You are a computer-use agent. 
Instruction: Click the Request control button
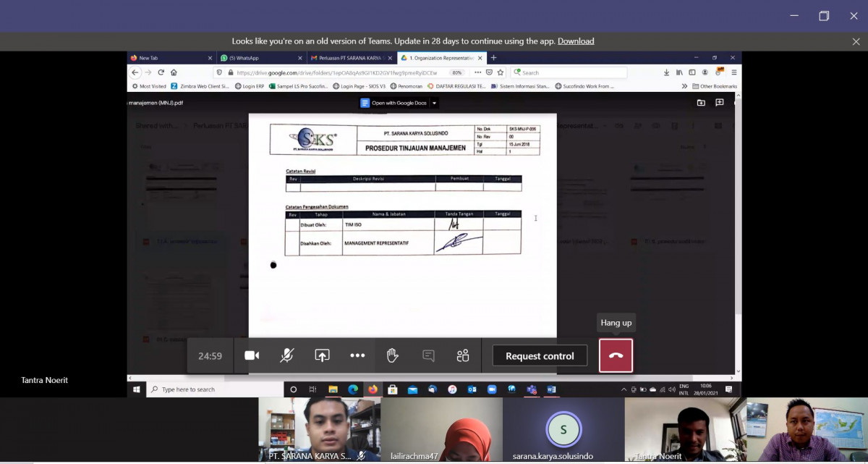[540, 356]
